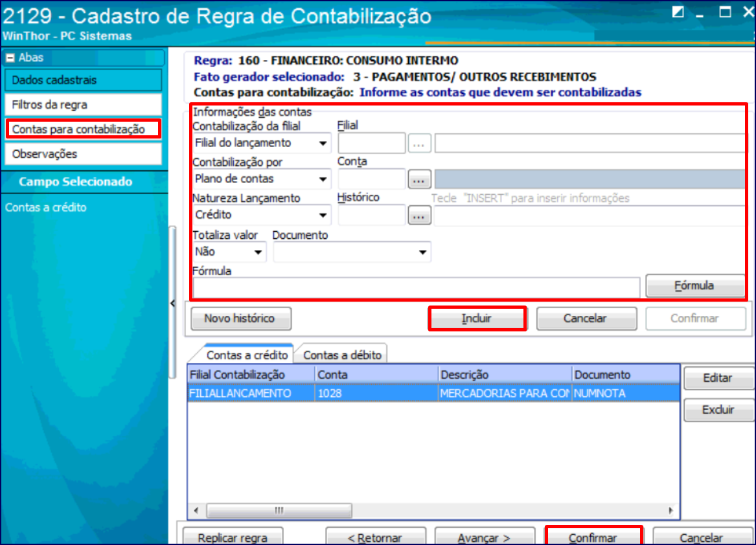Select the MERCADORIAS PARA CON cell
Screen dimensions: 756x545
(x=505, y=393)
